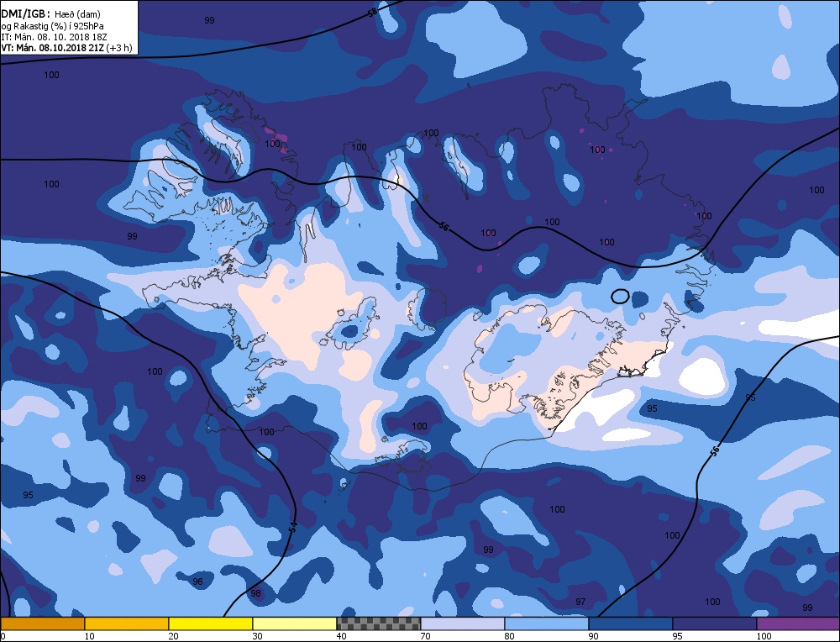
Task: Click the '96' humidity value on map
Action: pos(197,581)
